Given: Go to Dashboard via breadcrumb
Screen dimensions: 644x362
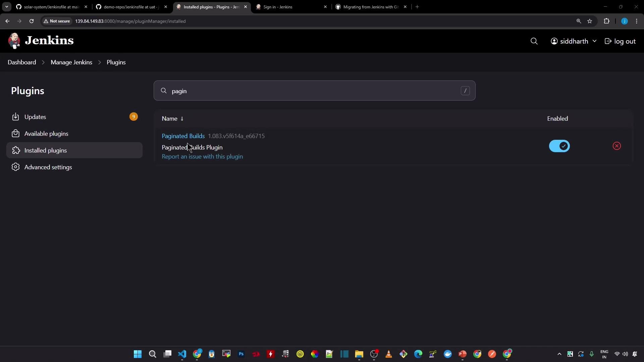Looking at the screenshot, I should tap(22, 62).
